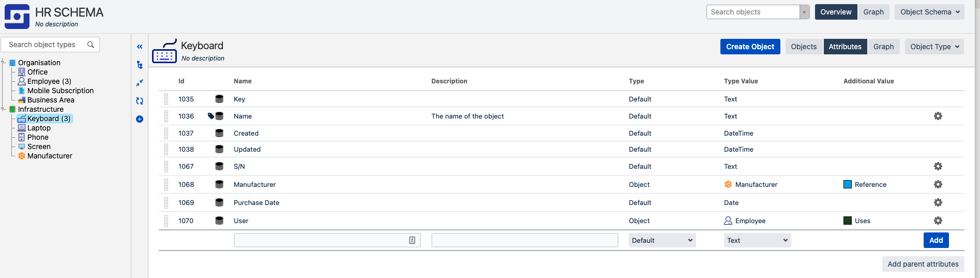The height and width of the screenshot is (278, 980).
Task: Click the blue plus add icon
Action: pos(140,119)
